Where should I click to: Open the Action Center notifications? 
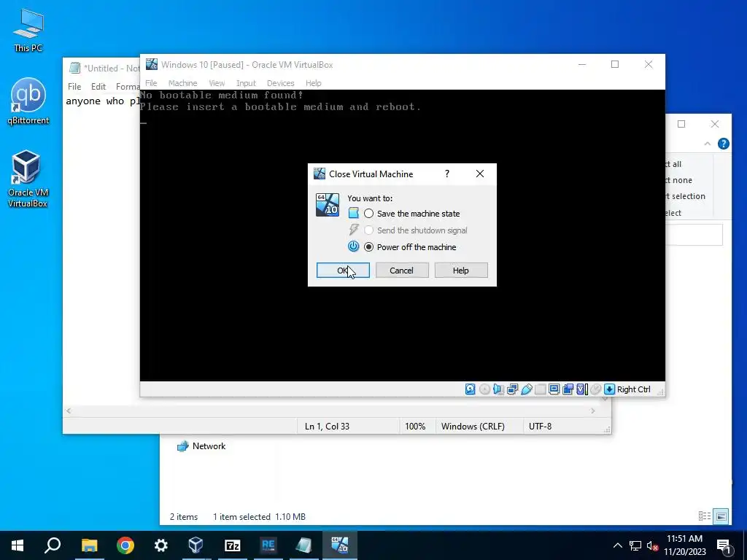coord(724,546)
